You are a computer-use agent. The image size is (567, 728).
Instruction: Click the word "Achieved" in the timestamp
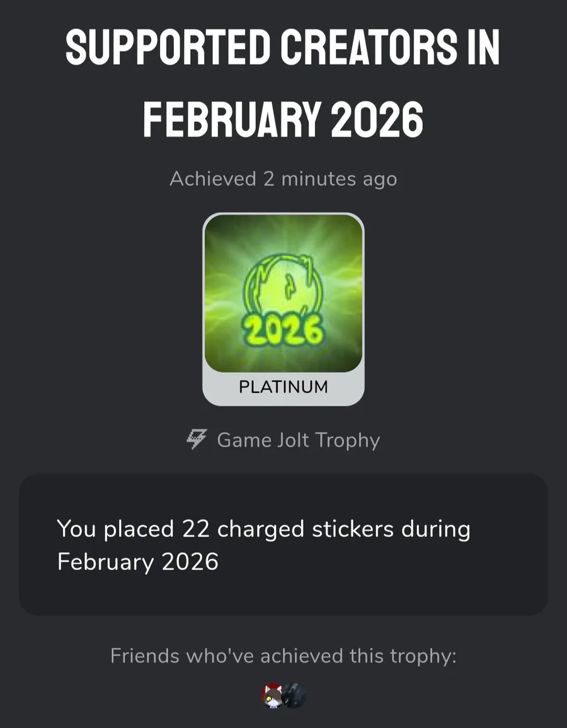point(212,179)
